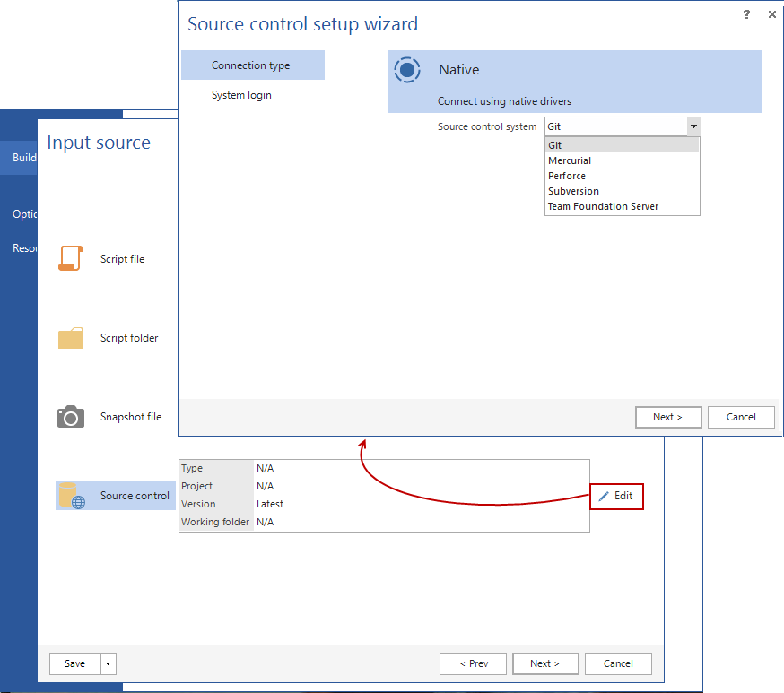Choose the Snapshot file input source icon

tap(71, 416)
